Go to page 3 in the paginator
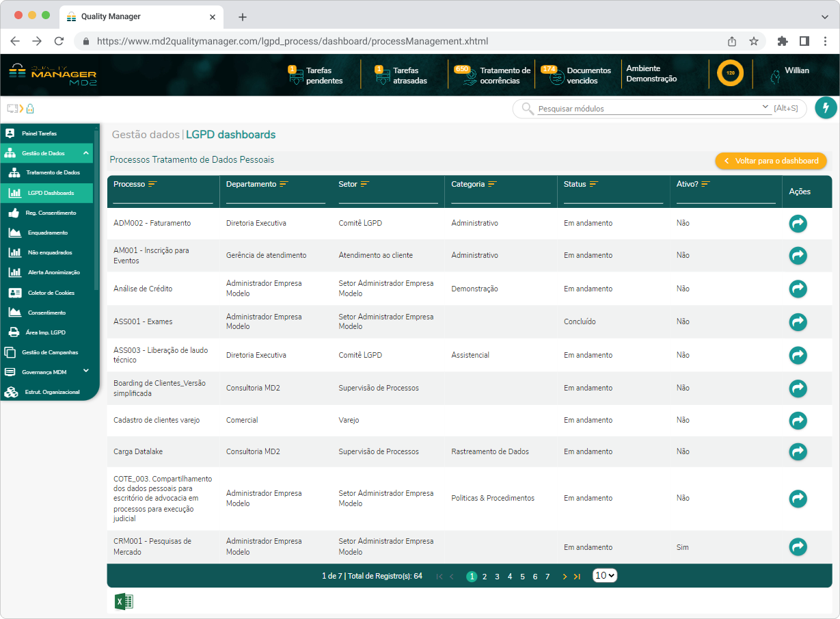840x619 pixels. coord(497,577)
